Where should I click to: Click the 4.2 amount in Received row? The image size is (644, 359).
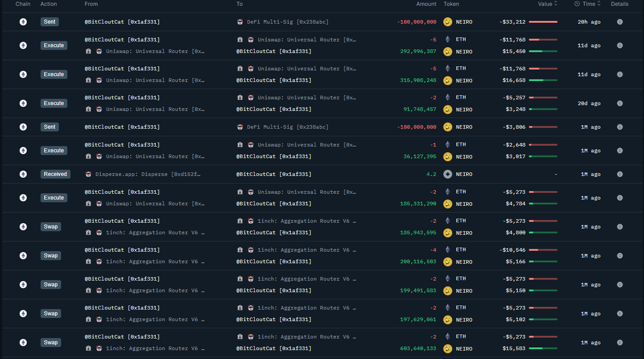pyautogui.click(x=431, y=174)
